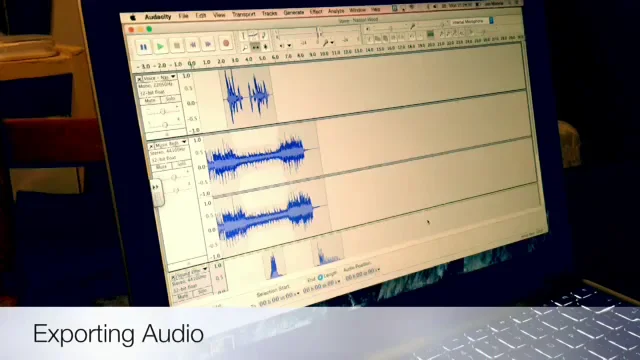Click the Audio Position time field
640x360 pixels.
click(362, 275)
